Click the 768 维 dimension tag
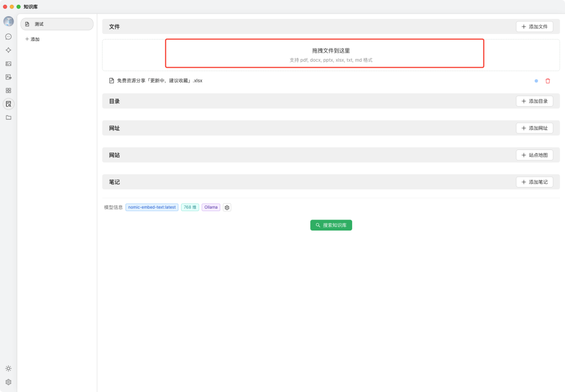565x392 pixels. 190,207
